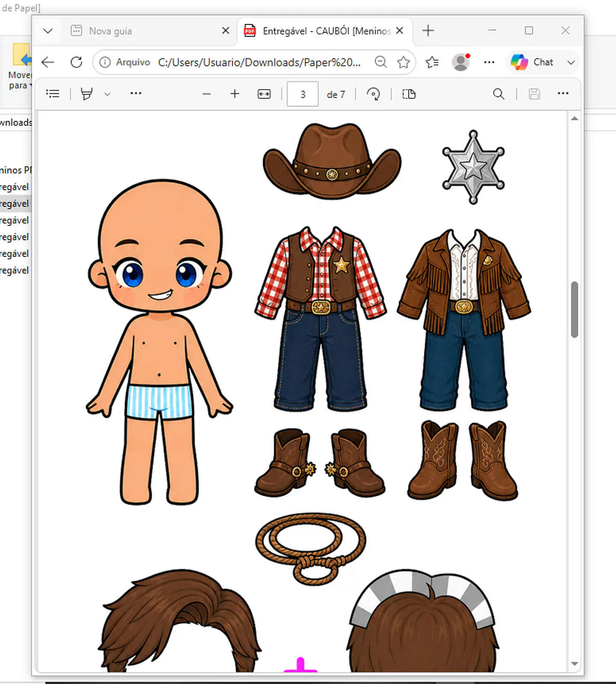Fit PDF to width
Screen dimensions: 616x684
pyautogui.click(x=264, y=94)
